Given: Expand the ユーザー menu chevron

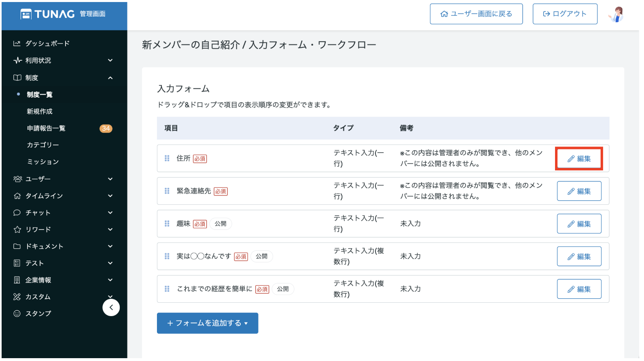Looking at the screenshot, I should pos(110,179).
